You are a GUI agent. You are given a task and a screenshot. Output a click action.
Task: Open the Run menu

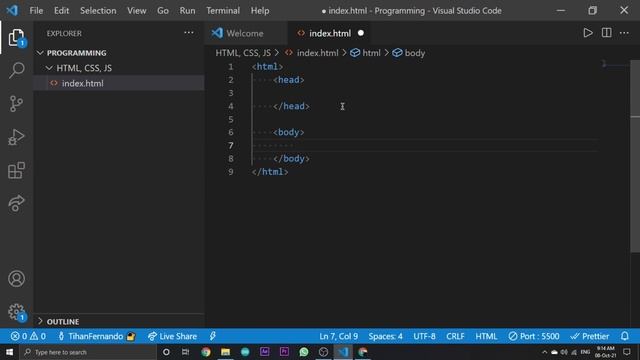[x=187, y=11]
